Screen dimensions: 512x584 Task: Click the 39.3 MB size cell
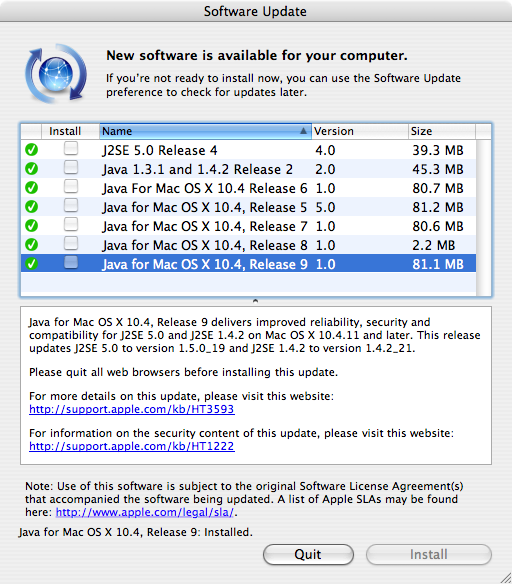point(438,150)
